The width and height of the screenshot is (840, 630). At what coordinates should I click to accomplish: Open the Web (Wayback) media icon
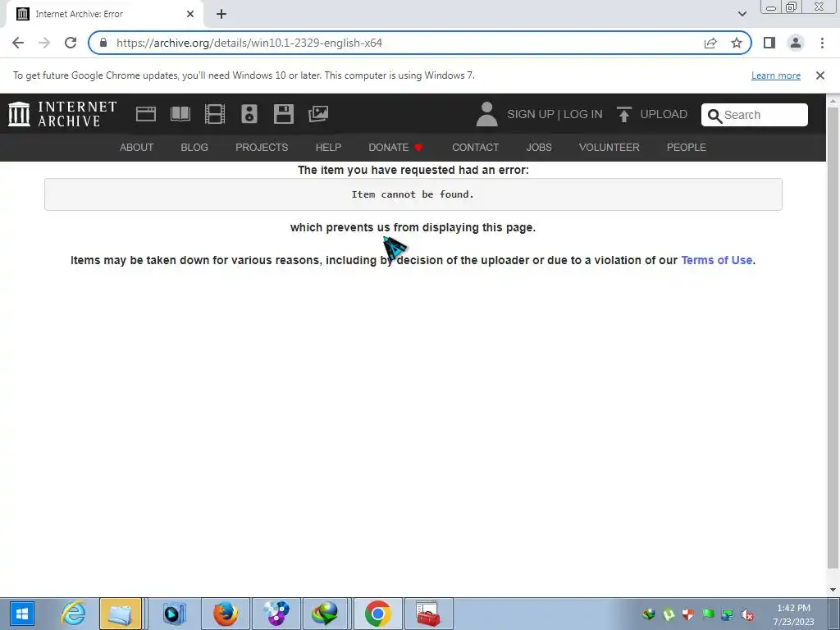(x=146, y=114)
